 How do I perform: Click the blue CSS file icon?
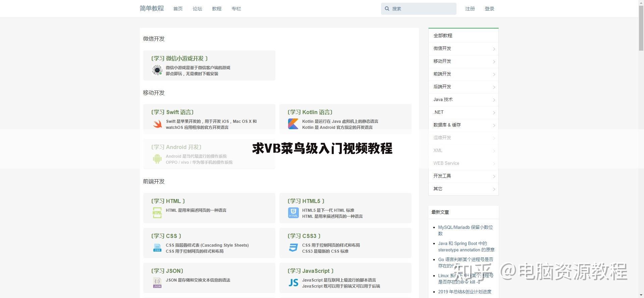[x=157, y=248]
